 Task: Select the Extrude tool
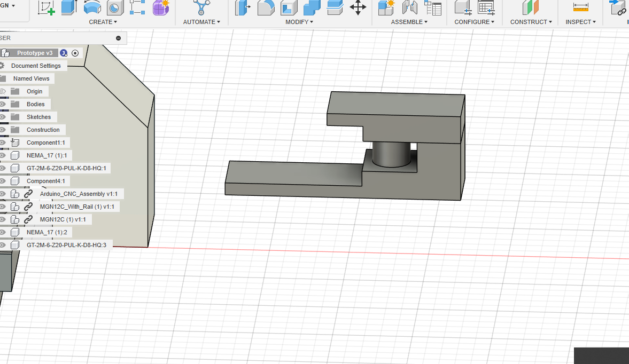coord(69,7)
